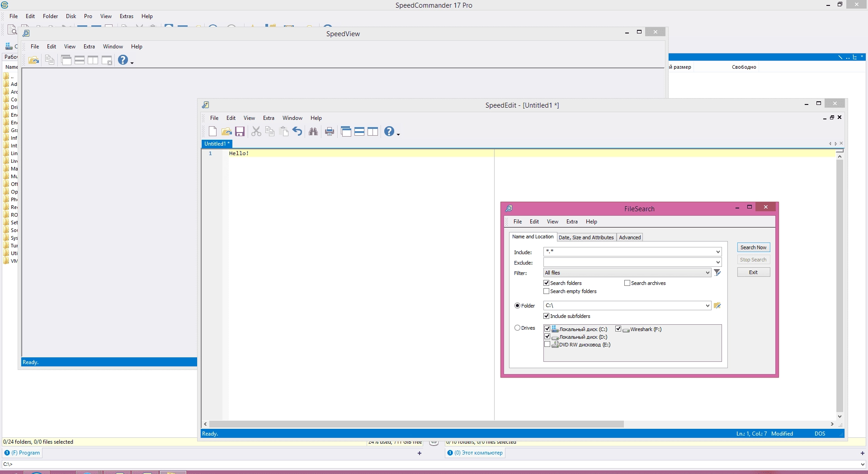Click the 'Hello!' text line in editor
The height and width of the screenshot is (474, 868).
[x=239, y=153]
